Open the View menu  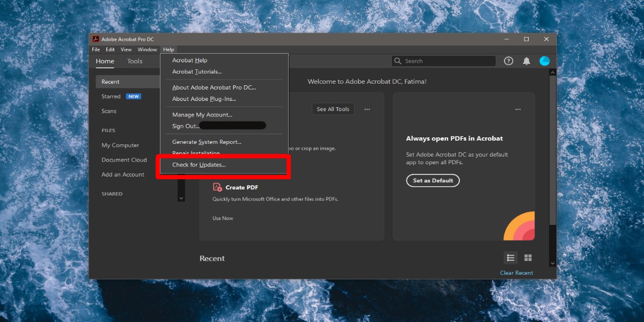click(x=126, y=49)
